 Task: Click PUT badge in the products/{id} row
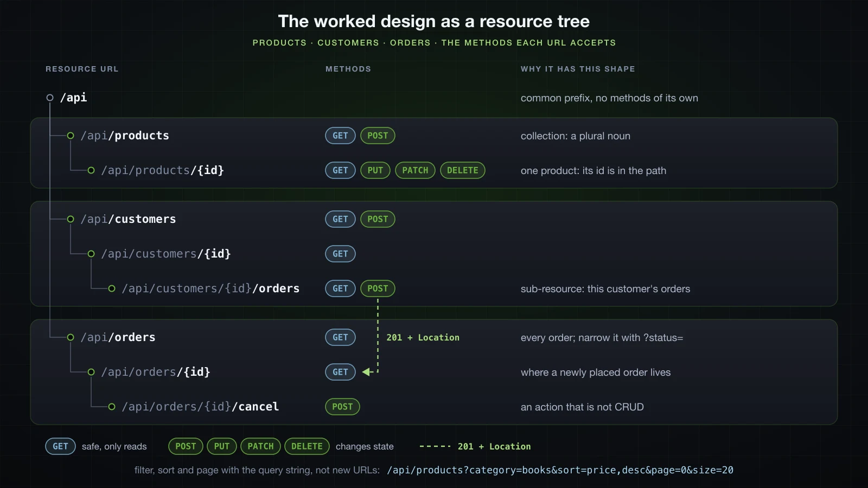[375, 170]
